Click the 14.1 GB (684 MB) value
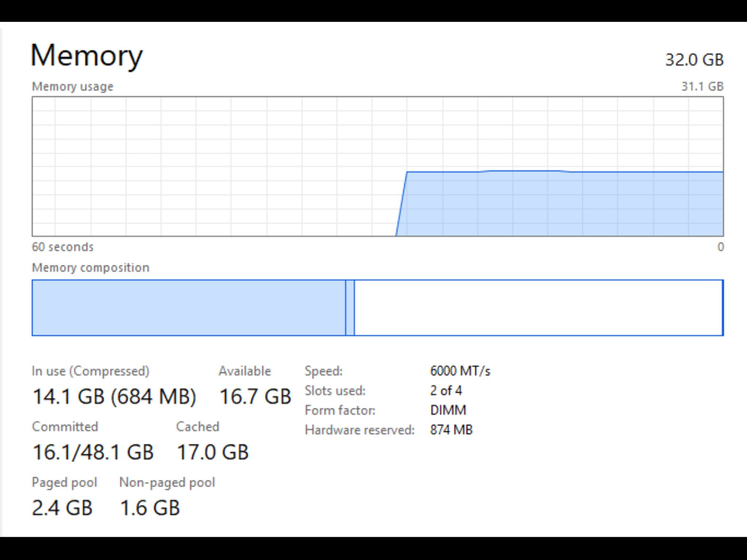 point(114,396)
